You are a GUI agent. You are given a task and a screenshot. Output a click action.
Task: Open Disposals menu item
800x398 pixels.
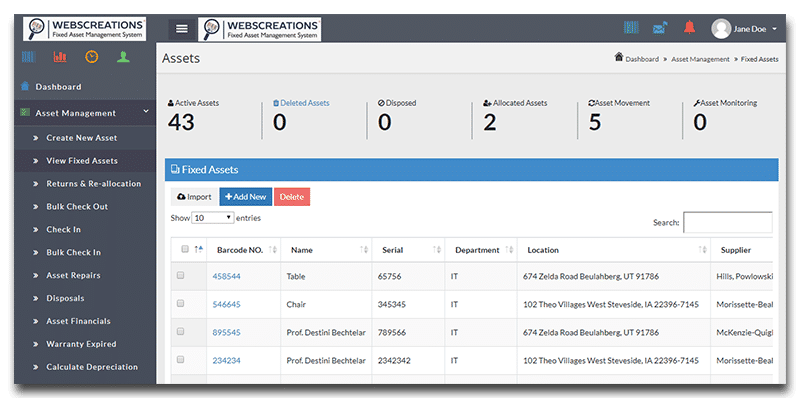65,298
